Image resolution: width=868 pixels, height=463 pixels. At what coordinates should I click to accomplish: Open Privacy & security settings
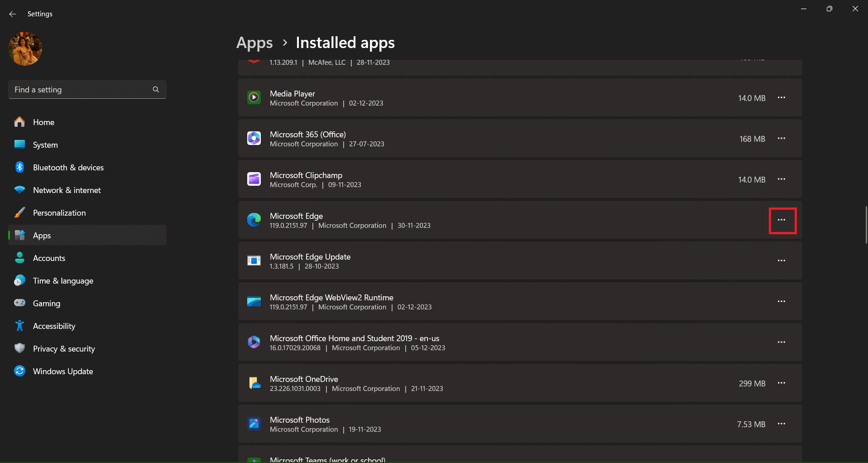[87, 349]
